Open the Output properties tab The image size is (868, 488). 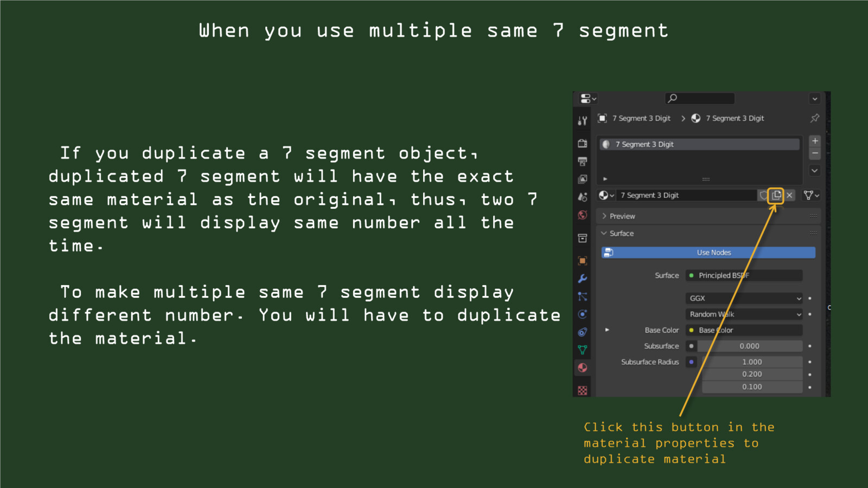582,162
